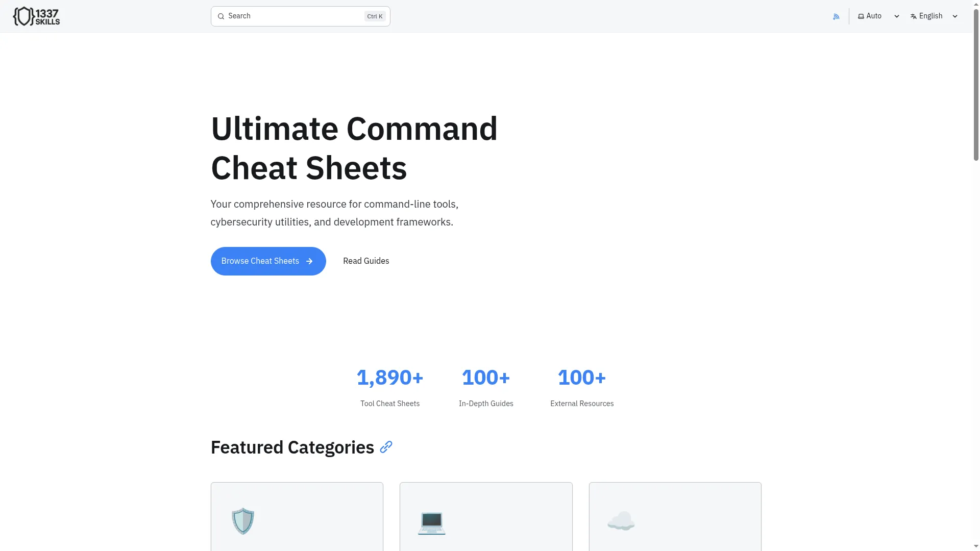Screen dimensions: 980x551
Task: Click the scrollbar down arrow
Action: [976, 546]
